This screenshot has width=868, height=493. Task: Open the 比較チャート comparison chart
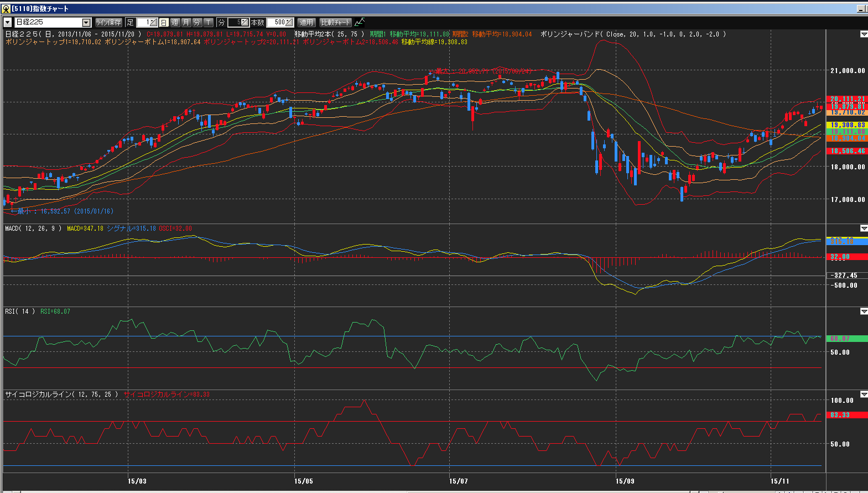[x=335, y=22]
